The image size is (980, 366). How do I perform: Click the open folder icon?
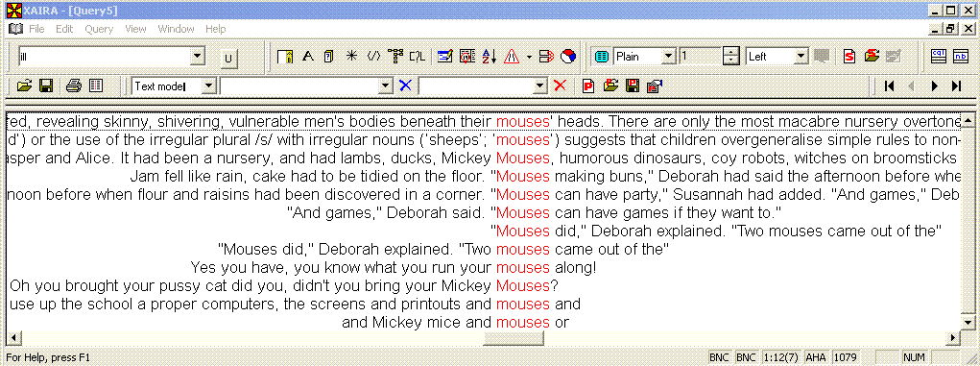tap(24, 85)
